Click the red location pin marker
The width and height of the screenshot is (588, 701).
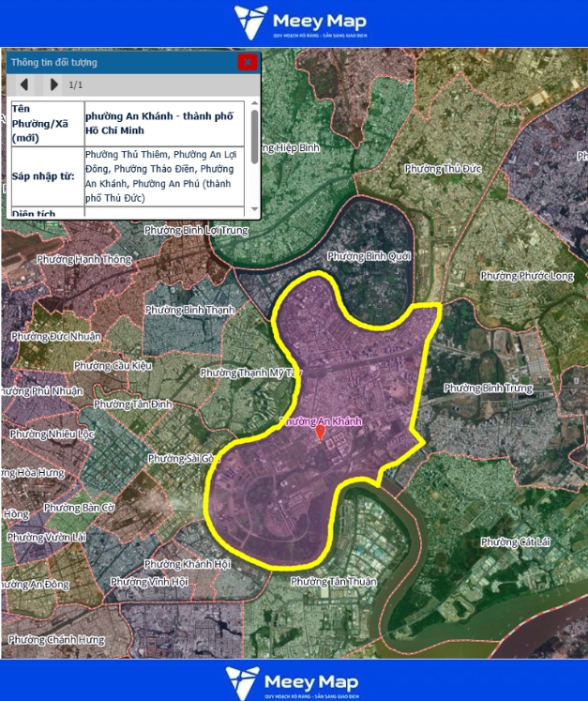click(x=320, y=433)
